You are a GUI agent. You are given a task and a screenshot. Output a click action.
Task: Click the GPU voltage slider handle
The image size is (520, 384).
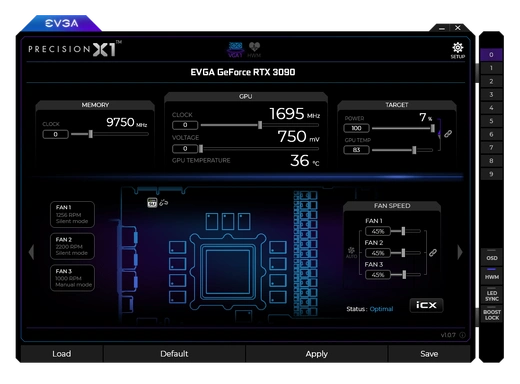click(x=201, y=148)
